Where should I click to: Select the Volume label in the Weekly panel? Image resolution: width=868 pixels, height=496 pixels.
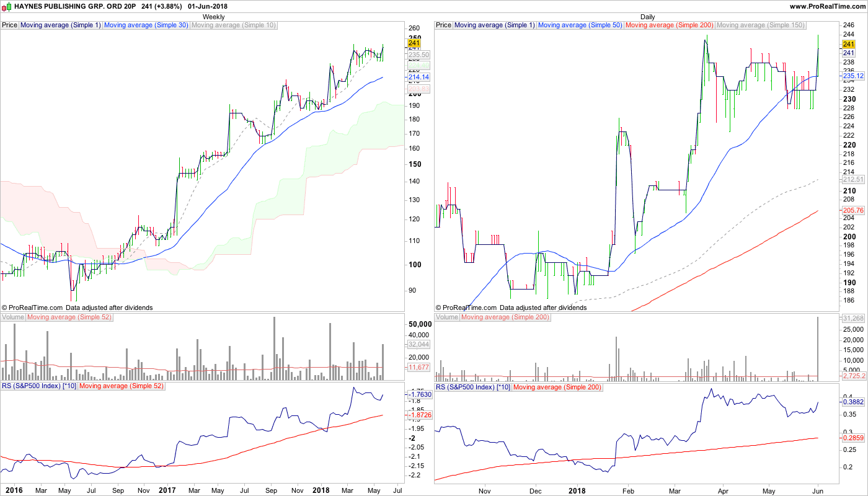13,317
